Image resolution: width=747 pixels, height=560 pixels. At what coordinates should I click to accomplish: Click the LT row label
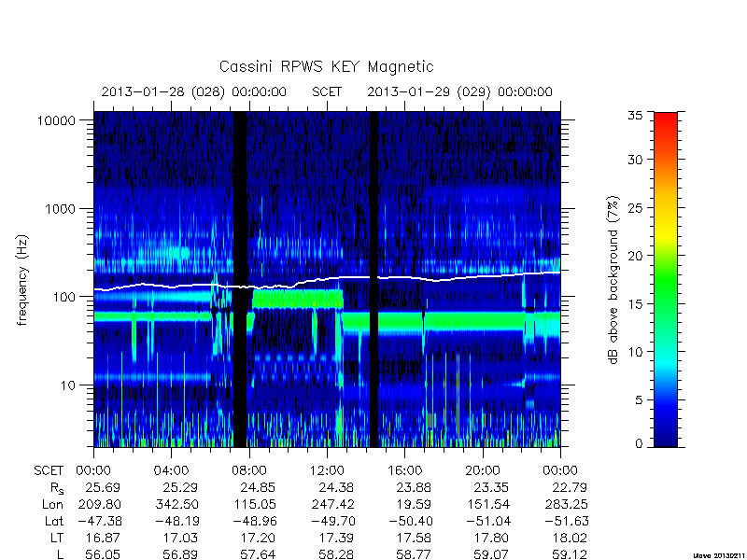pos(57,539)
